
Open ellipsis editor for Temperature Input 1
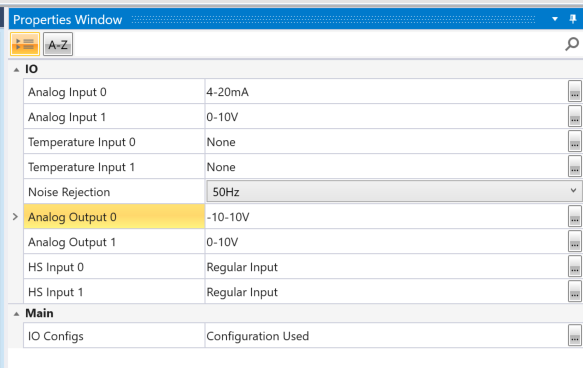pos(575,167)
